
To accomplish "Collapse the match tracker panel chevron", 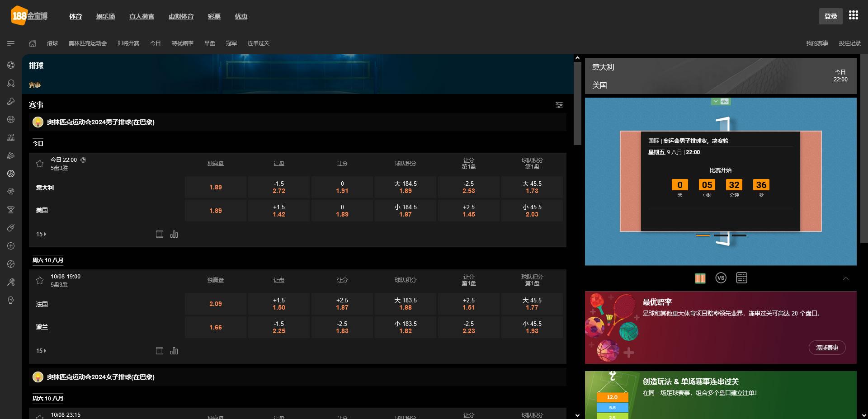I will pyautogui.click(x=846, y=278).
